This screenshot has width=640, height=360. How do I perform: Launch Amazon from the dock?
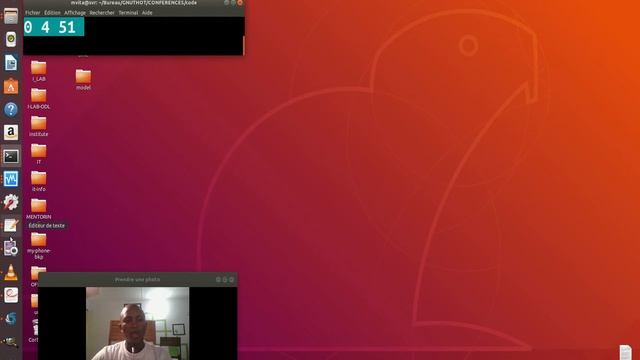[11, 132]
